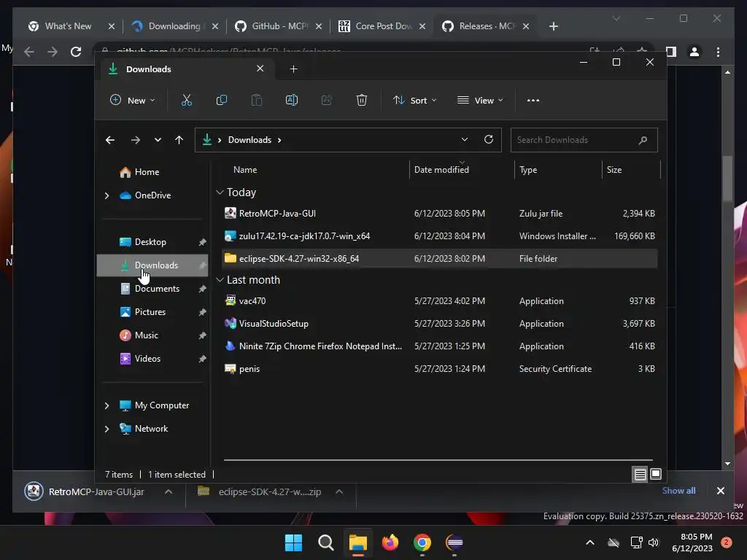
Task: Close the Downloads Explorer tab
Action: [x=260, y=69]
